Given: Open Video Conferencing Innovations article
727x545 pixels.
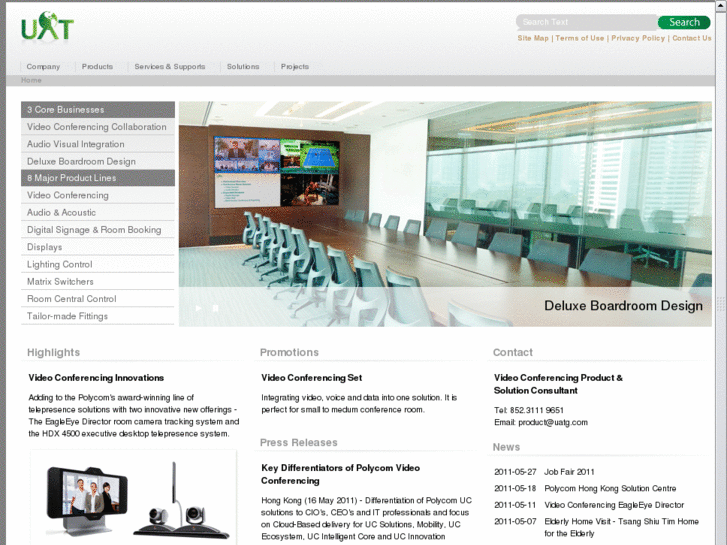Looking at the screenshot, I should tap(96, 378).
